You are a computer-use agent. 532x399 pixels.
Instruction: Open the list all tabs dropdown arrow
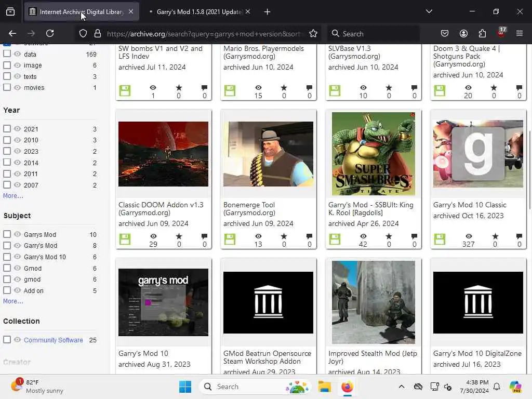[x=429, y=11]
